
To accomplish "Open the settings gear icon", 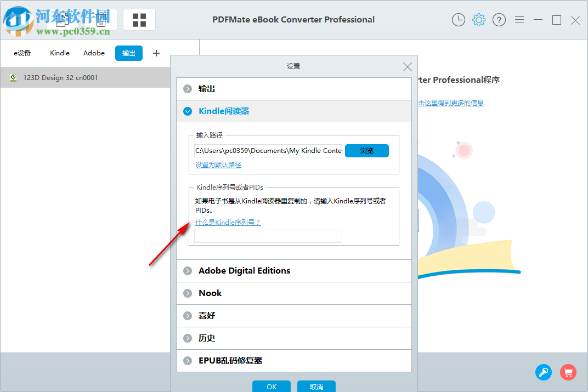I will [x=478, y=20].
